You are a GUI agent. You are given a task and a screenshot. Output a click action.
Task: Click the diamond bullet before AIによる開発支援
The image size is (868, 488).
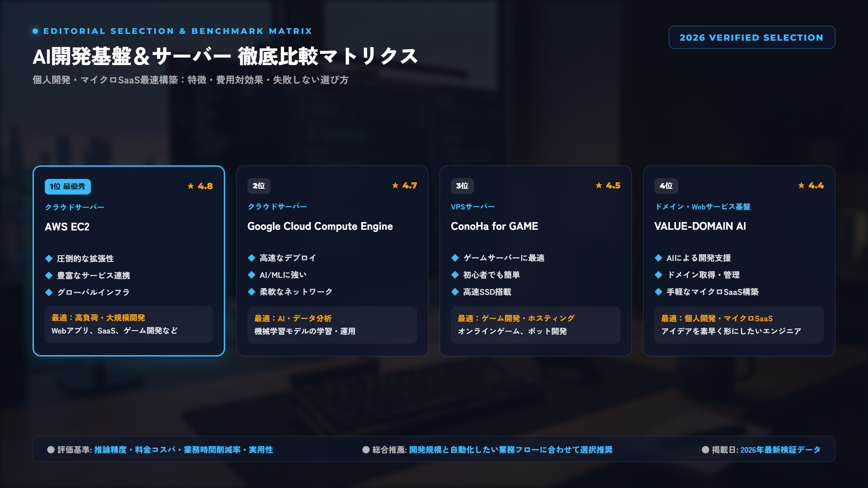pos(658,258)
